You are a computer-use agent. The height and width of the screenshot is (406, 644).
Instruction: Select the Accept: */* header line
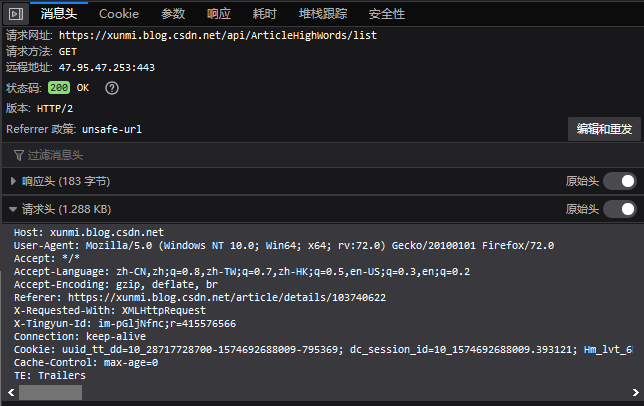click(x=47, y=259)
